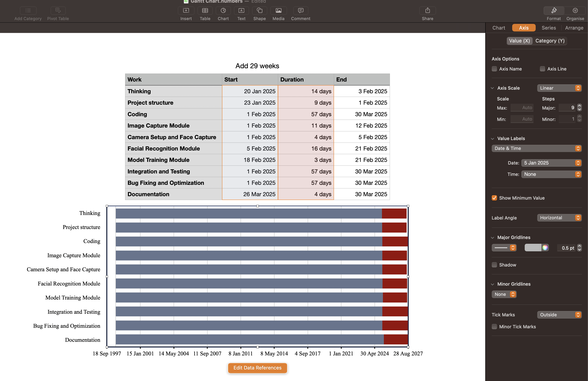
Task: Add a Text box from toolbar
Action: tap(241, 11)
